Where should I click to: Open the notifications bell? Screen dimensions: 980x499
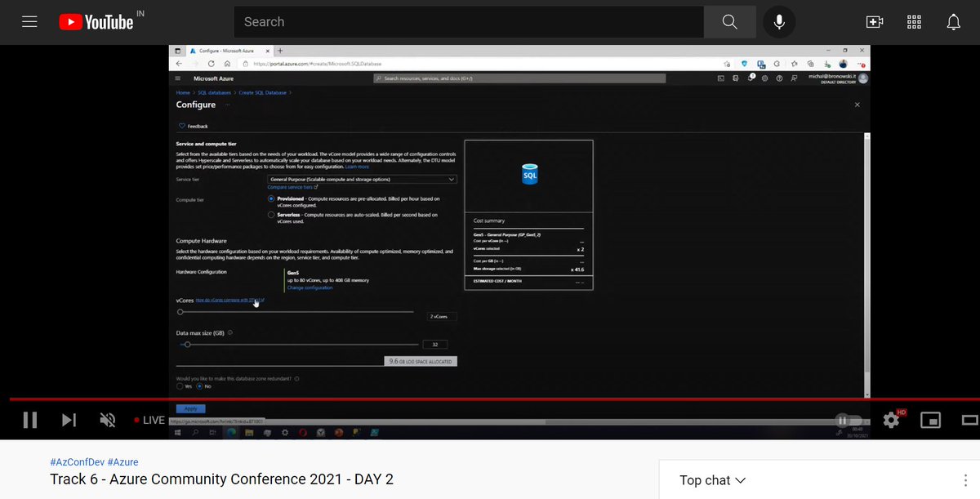953,22
